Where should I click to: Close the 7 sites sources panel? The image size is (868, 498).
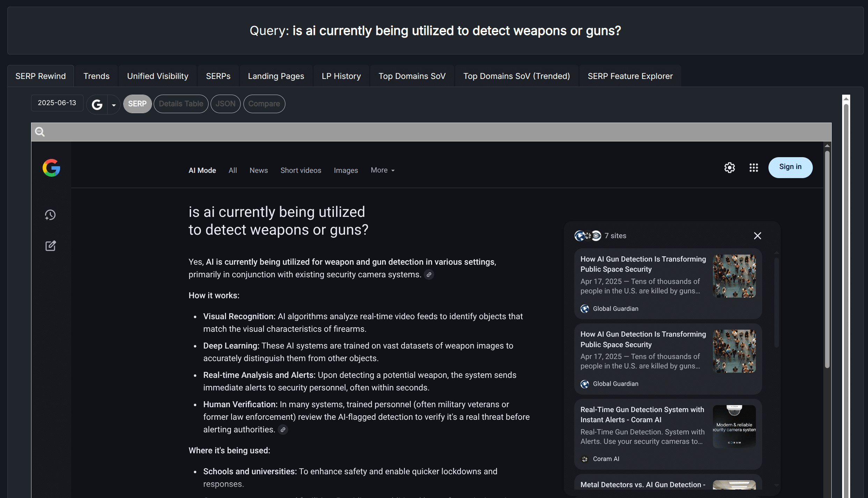click(757, 236)
